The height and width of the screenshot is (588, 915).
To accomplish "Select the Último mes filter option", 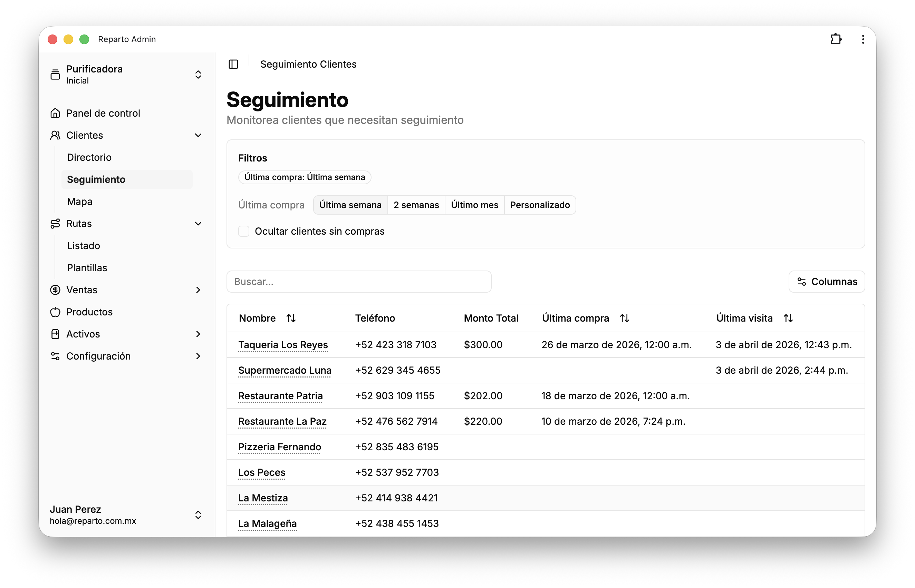I will tap(474, 205).
